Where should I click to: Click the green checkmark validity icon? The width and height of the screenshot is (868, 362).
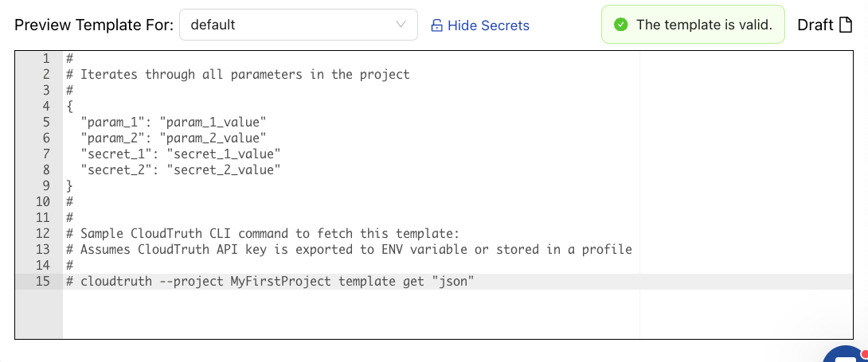click(x=620, y=25)
